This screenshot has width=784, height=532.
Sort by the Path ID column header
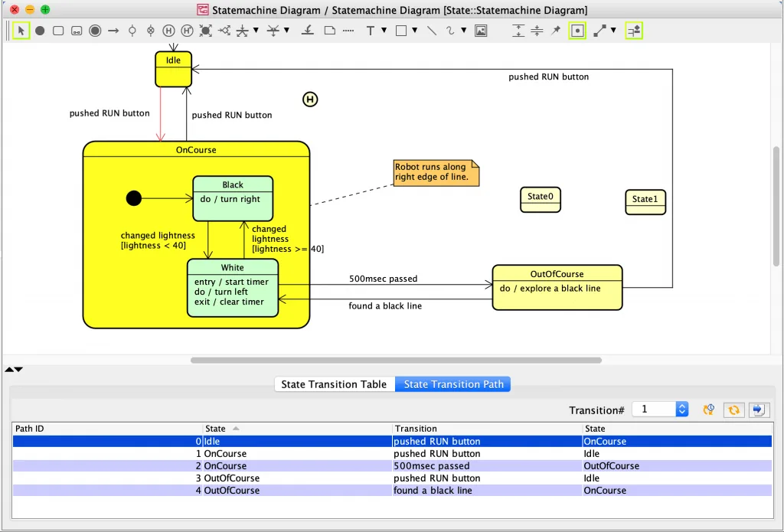tap(107, 429)
